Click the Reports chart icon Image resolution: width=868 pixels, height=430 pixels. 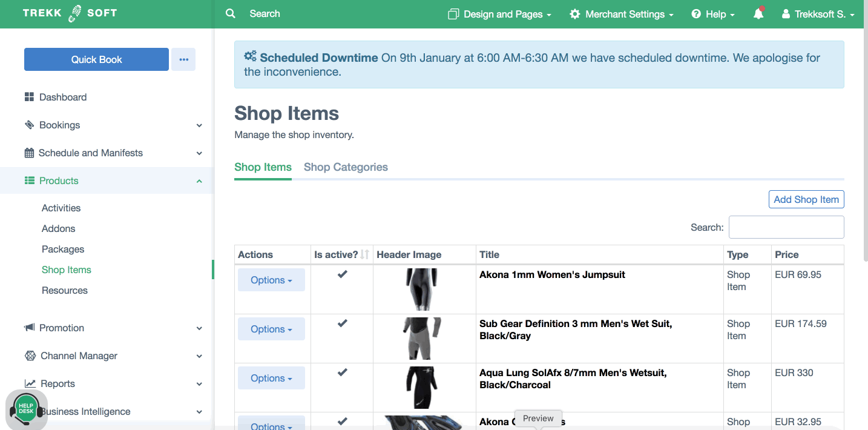(30, 383)
